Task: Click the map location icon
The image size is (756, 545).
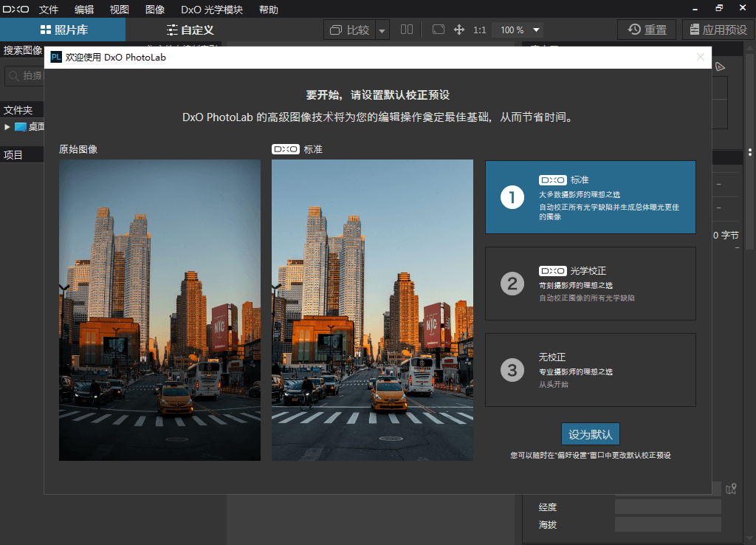Action: coord(731,489)
